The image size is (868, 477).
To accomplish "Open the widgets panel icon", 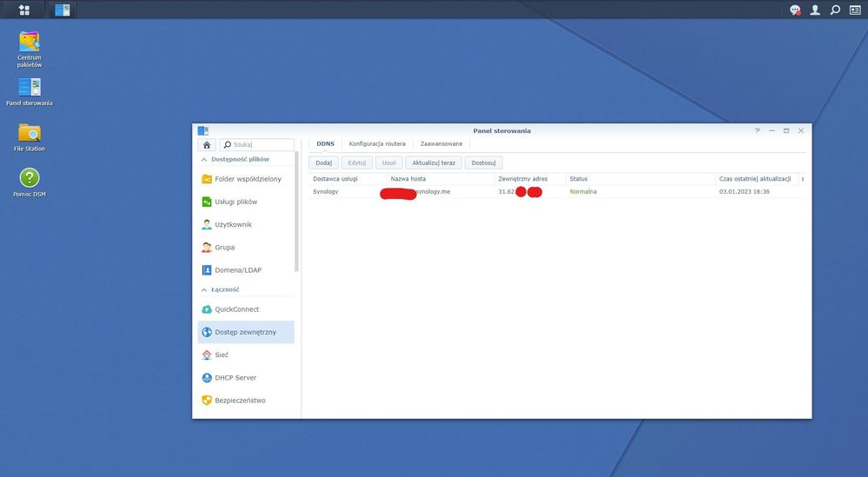I will pyautogui.click(x=855, y=10).
